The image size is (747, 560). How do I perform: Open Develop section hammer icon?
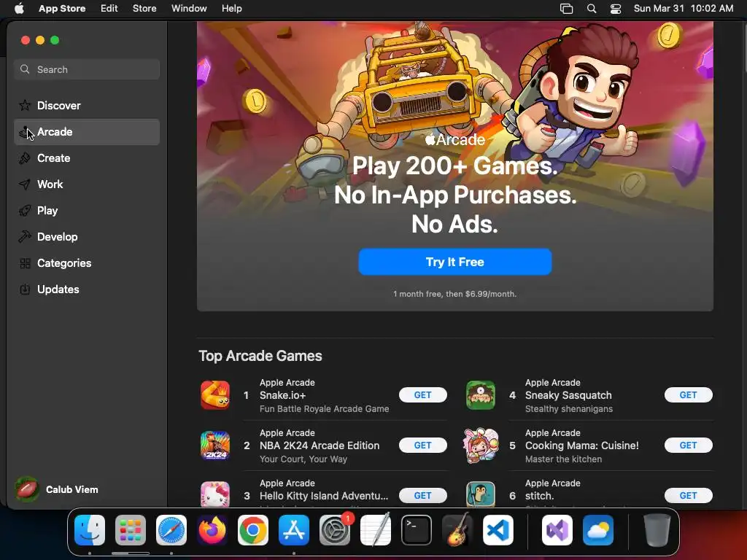[25, 237]
